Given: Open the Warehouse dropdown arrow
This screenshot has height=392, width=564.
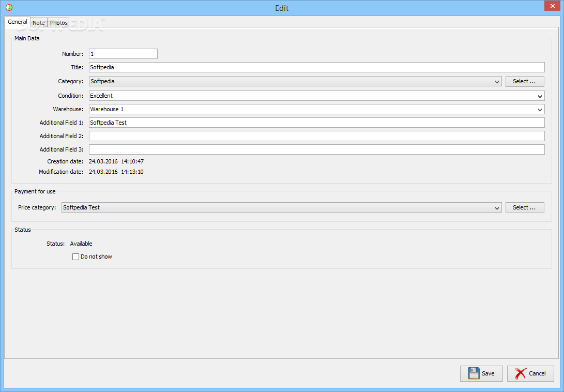Looking at the screenshot, I should (x=540, y=110).
